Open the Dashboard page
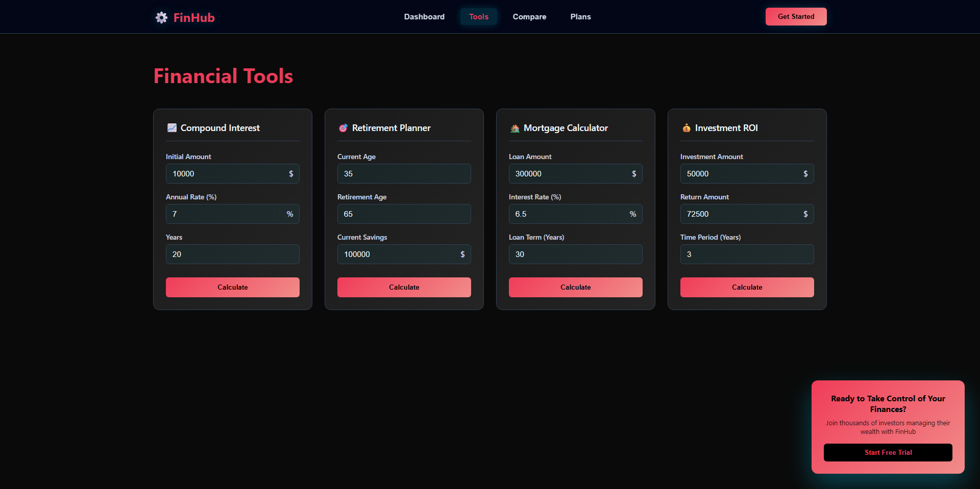Image resolution: width=980 pixels, height=489 pixels. (424, 16)
